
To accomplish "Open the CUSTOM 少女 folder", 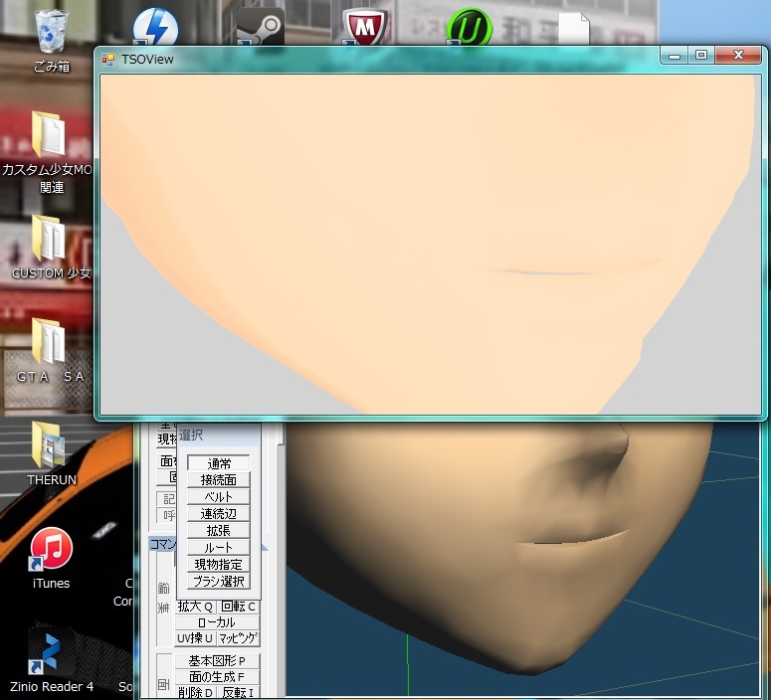I will click(50, 241).
